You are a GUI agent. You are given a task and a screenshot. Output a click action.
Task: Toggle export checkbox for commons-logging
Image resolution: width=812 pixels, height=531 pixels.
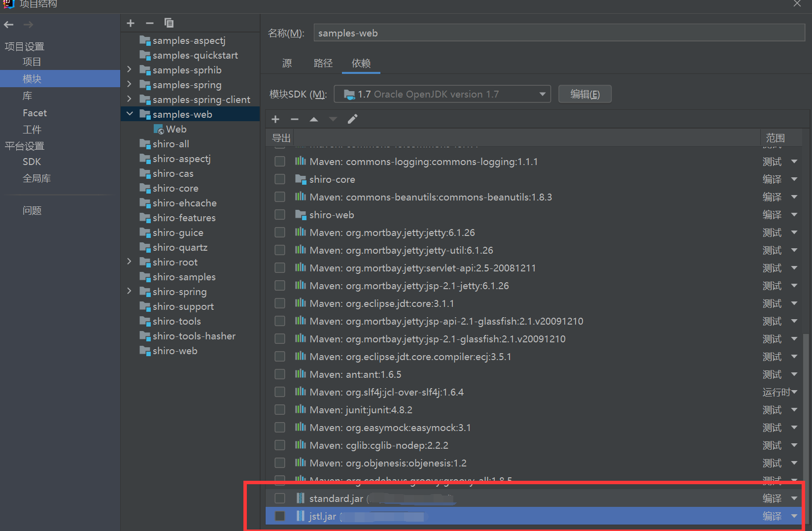tap(280, 162)
